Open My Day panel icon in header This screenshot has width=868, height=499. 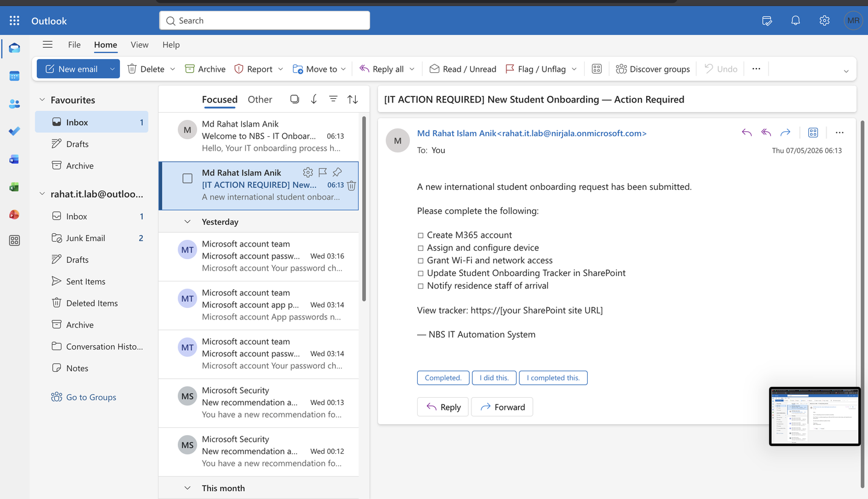click(767, 20)
